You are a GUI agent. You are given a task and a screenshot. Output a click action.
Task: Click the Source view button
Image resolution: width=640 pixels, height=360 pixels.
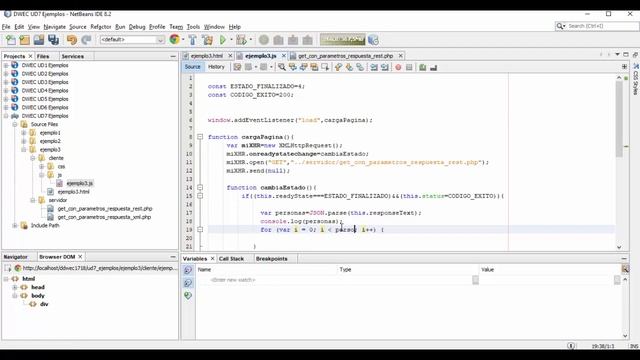[x=193, y=67]
